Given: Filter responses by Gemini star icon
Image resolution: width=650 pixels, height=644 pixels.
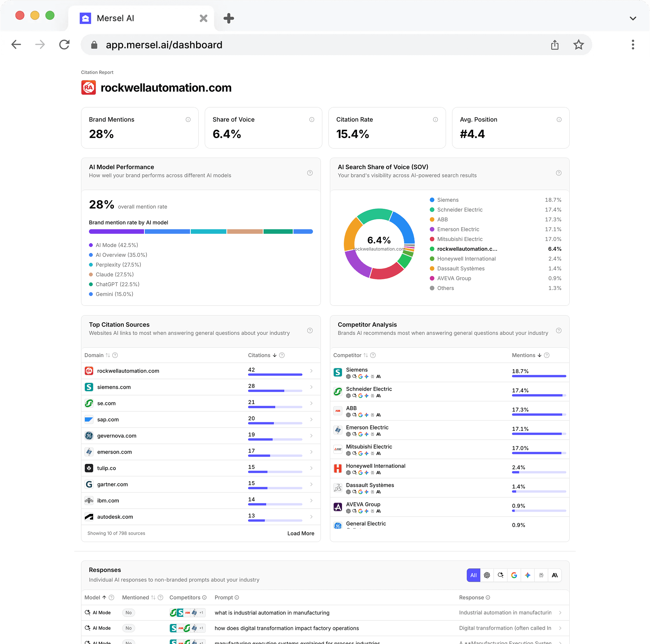Looking at the screenshot, I should pyautogui.click(x=527, y=575).
